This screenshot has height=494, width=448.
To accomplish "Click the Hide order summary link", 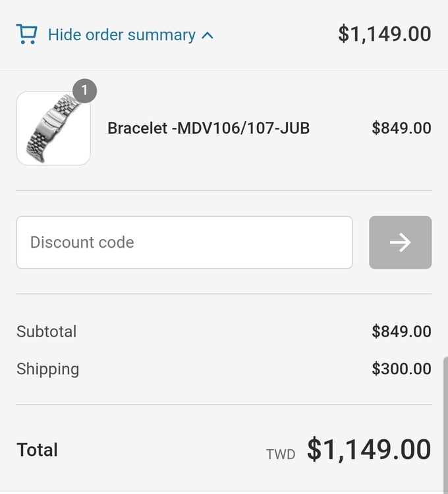I will pyautogui.click(x=121, y=35).
